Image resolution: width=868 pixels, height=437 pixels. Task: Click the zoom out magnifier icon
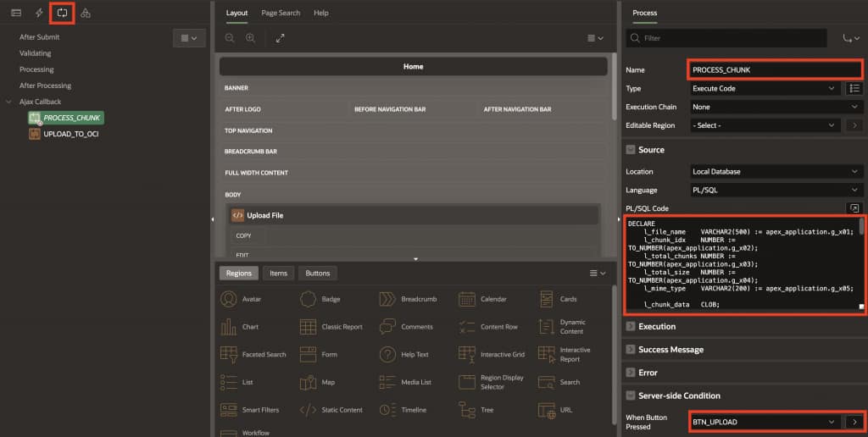pos(230,38)
